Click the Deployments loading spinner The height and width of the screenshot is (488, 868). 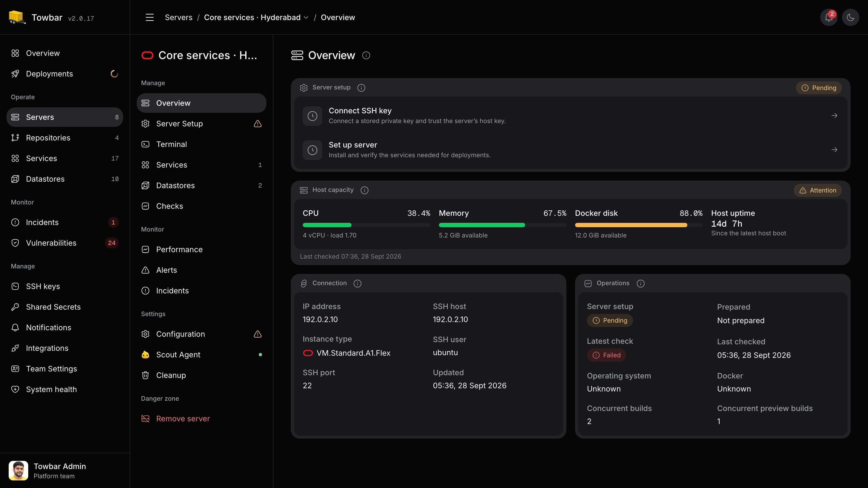(x=114, y=74)
